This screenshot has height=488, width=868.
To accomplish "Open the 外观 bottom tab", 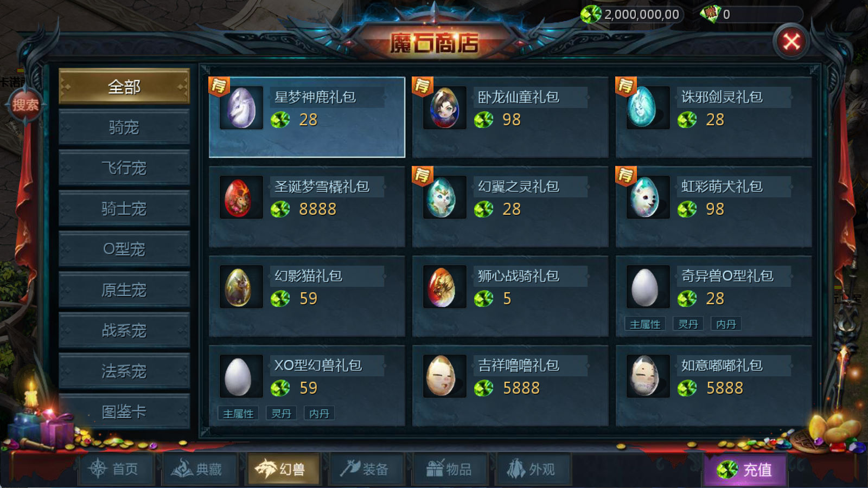I will pos(532,469).
